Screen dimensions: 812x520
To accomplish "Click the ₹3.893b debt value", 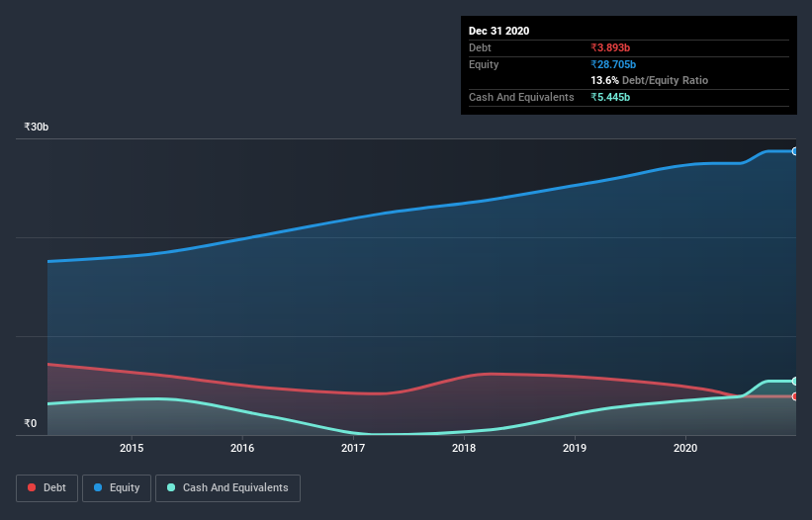I will click(x=610, y=47).
